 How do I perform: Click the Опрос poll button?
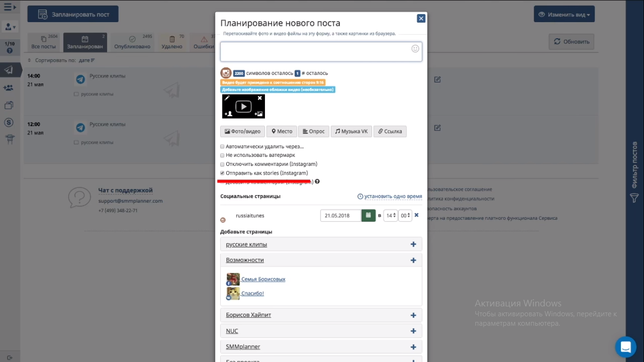coord(314,132)
